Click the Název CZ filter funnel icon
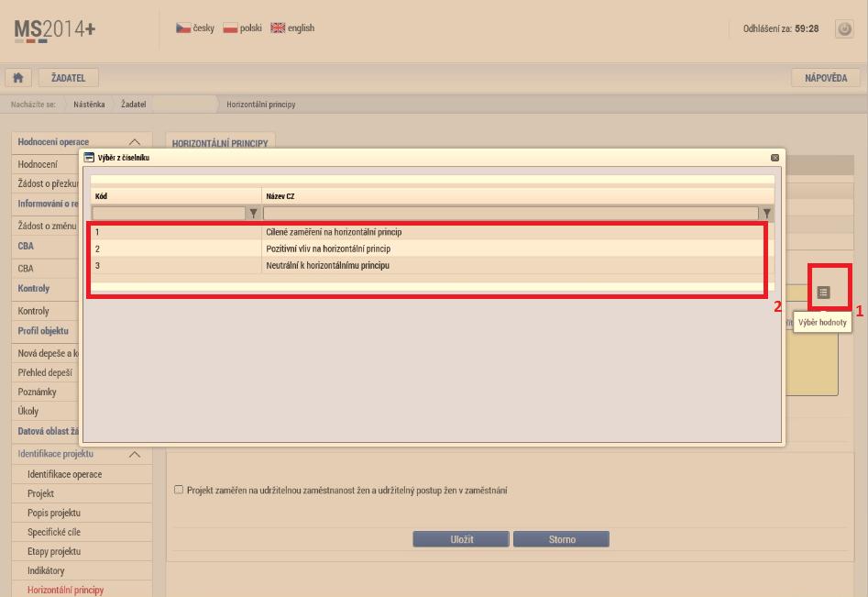868x597 pixels. pos(766,213)
